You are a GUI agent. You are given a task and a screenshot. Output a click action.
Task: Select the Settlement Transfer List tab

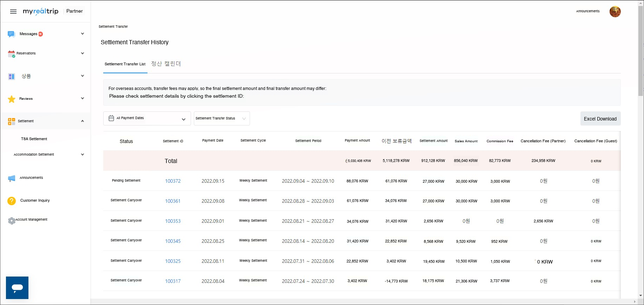125,64
